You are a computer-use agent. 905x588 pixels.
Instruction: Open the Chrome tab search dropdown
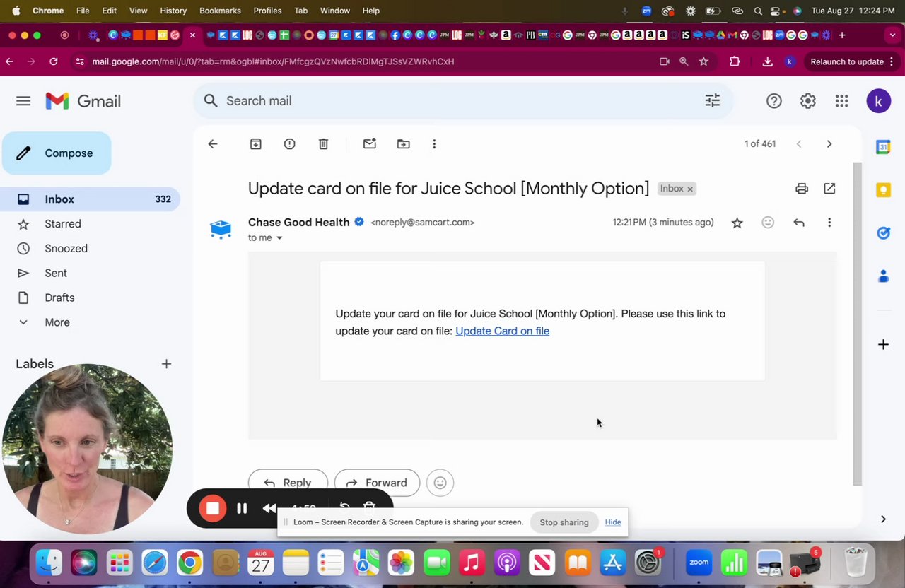893,35
